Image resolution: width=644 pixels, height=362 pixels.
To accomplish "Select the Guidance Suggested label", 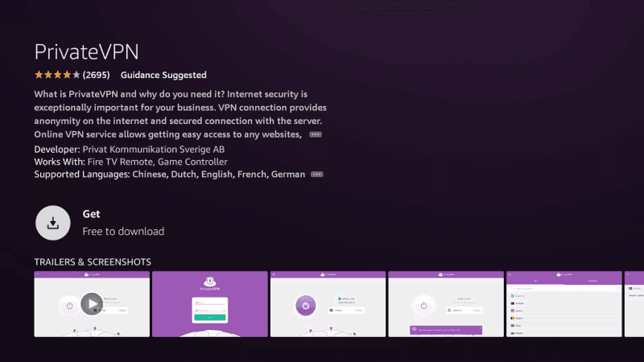I will (163, 75).
